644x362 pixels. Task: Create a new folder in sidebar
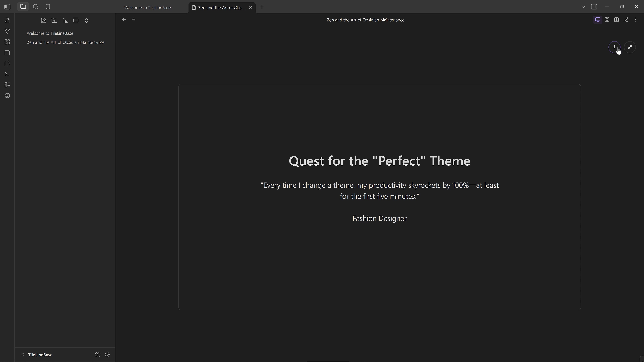click(54, 20)
